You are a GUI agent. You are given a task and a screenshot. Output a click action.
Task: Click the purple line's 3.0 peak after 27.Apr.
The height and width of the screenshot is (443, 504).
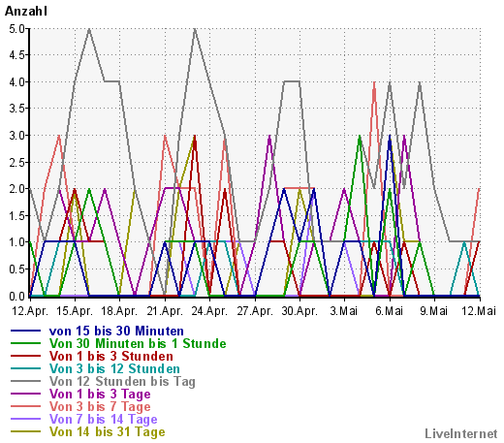point(269,136)
